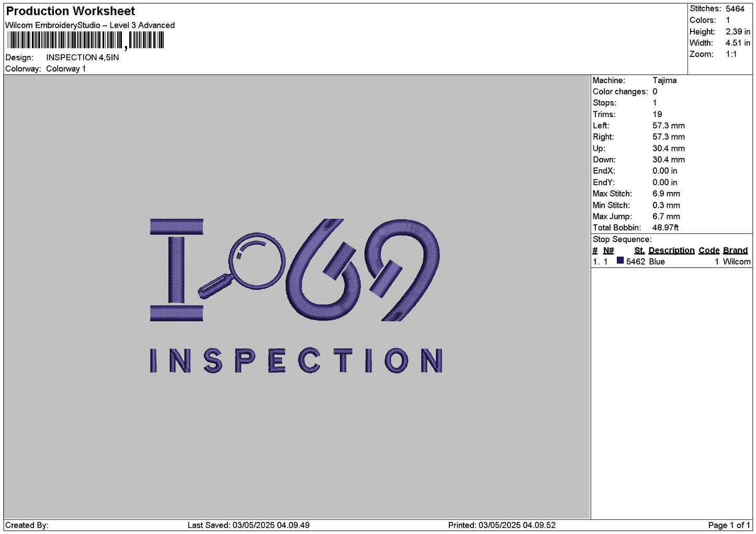Click the magnifying glass in the logo

[x=242, y=266]
